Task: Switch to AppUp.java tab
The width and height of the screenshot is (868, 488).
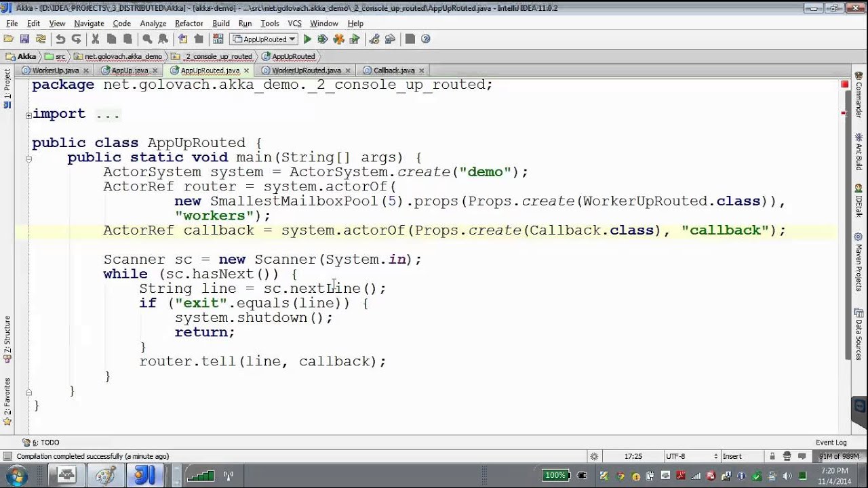Action: pos(130,70)
